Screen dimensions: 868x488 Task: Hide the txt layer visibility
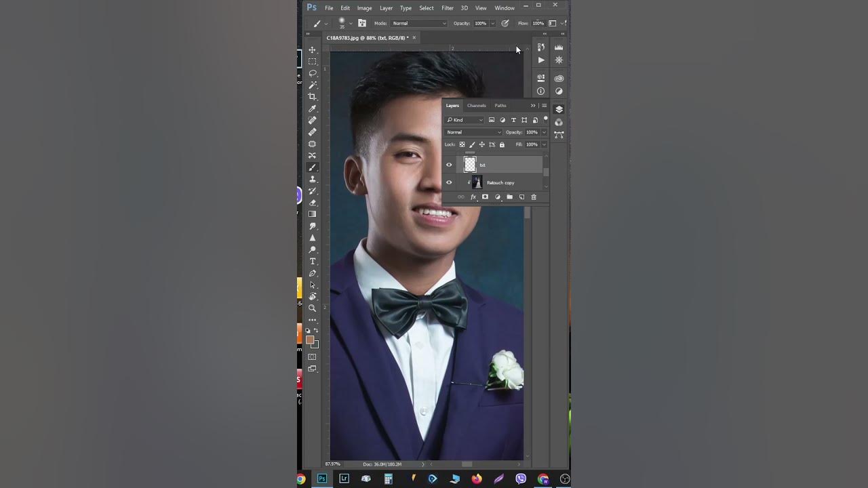click(449, 165)
